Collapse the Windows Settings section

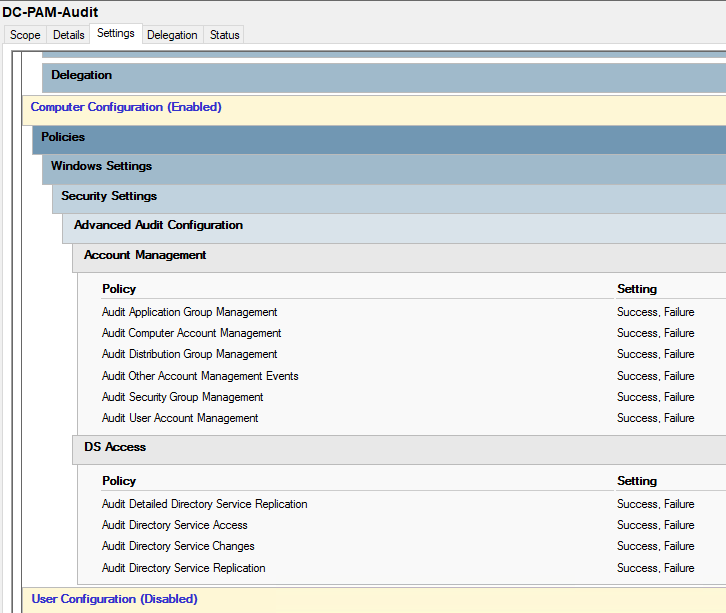coord(101,166)
